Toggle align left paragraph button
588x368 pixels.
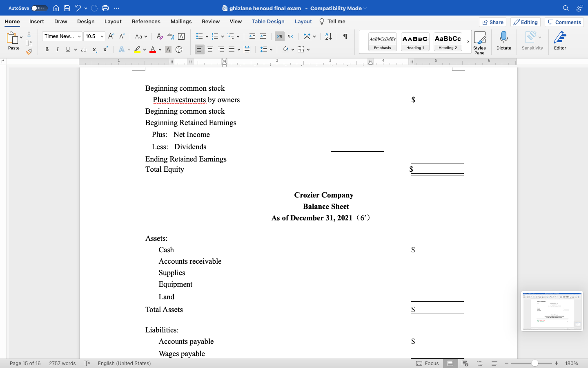199,49
